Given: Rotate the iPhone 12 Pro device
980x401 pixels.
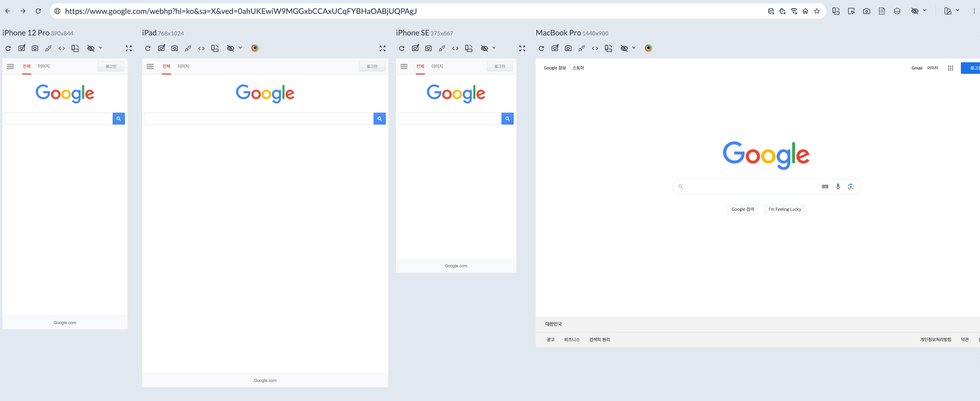Looking at the screenshot, I should 75,48.
